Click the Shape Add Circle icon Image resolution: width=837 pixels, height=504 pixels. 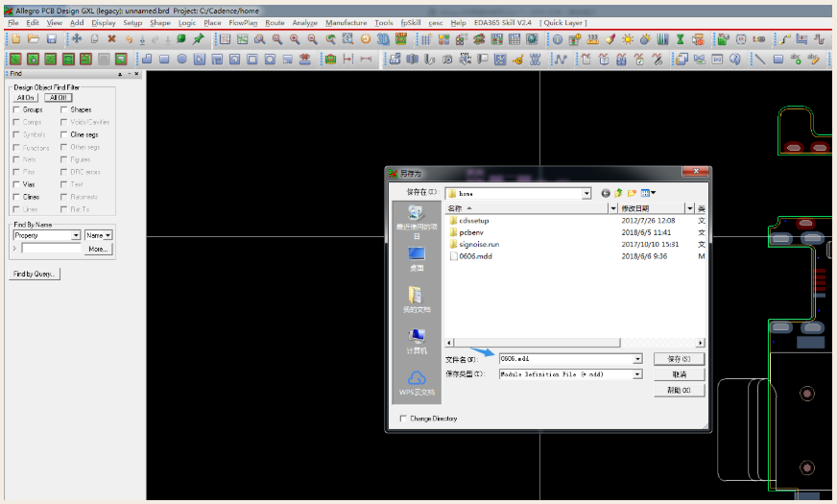[x=182, y=59]
